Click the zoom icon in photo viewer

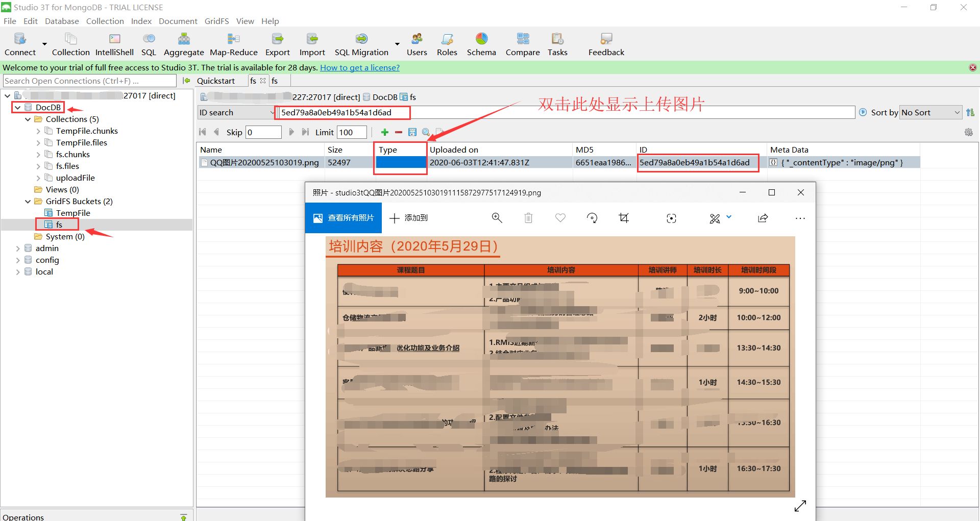pos(497,218)
